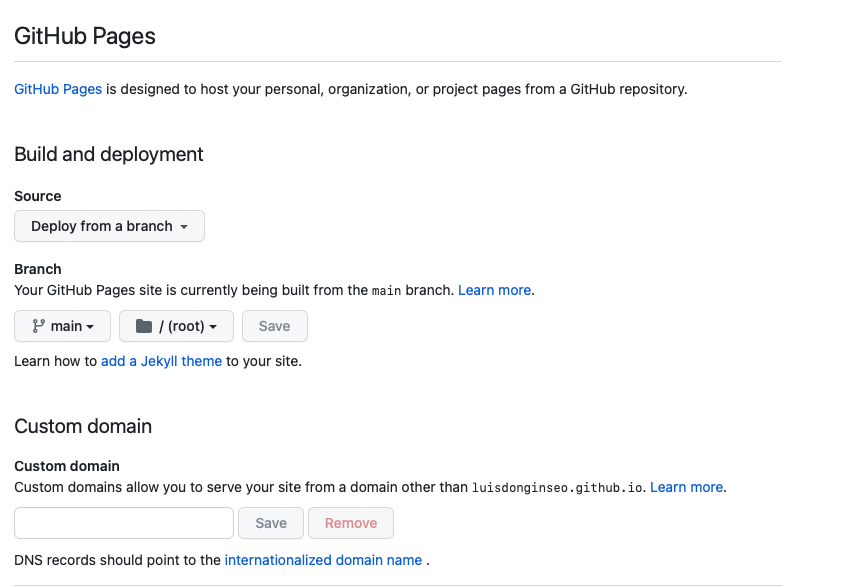Open the add a Jekyll theme link

(x=161, y=361)
